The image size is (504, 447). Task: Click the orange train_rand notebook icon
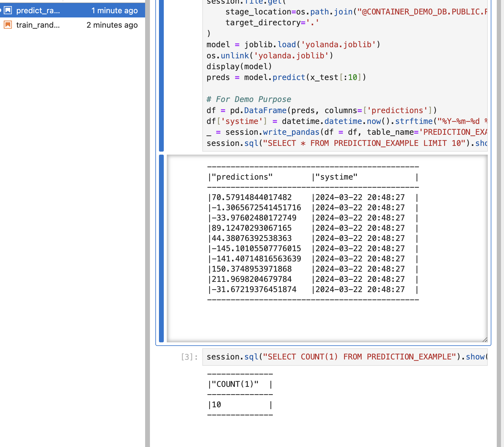pos(8,25)
